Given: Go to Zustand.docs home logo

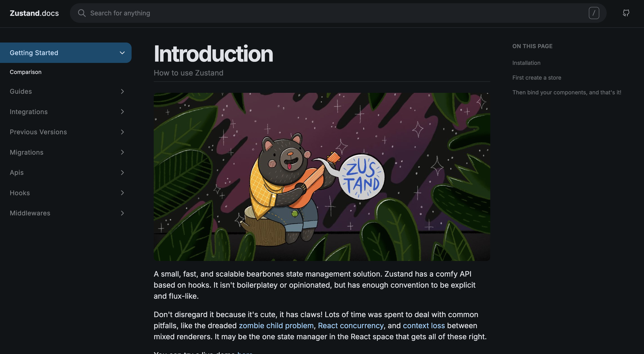Looking at the screenshot, I should [34, 13].
